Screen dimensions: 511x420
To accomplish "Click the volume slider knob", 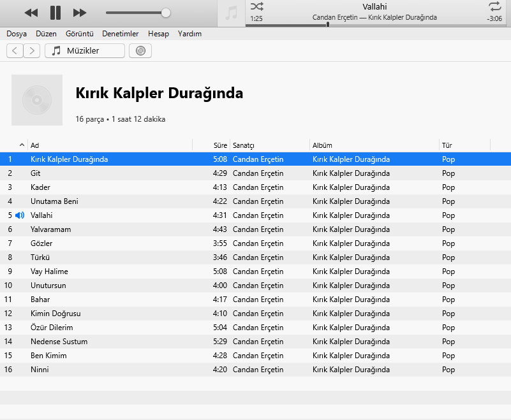I will click(166, 13).
